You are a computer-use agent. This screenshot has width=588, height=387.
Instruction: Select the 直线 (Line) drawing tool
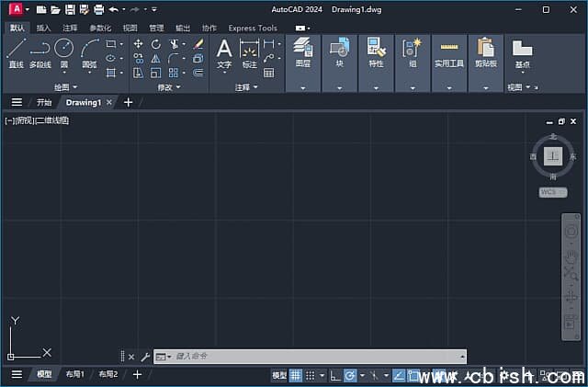17,53
